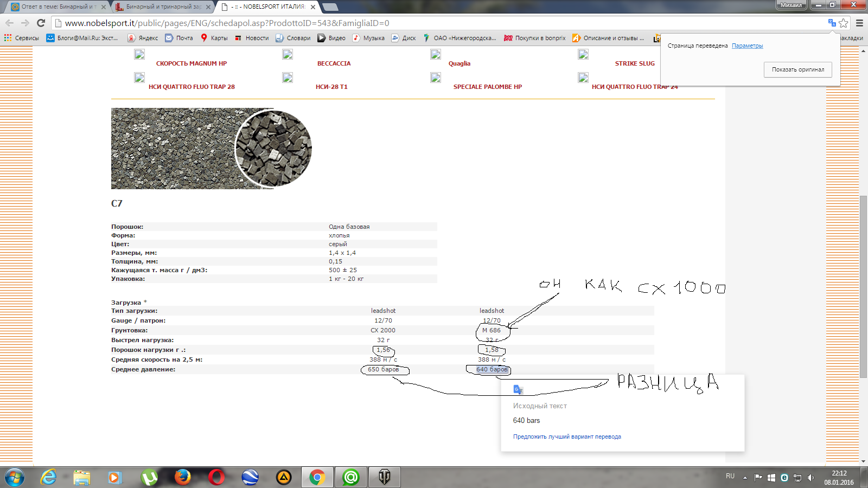
Task: Click the Google Translate icon in popup
Action: (x=518, y=389)
